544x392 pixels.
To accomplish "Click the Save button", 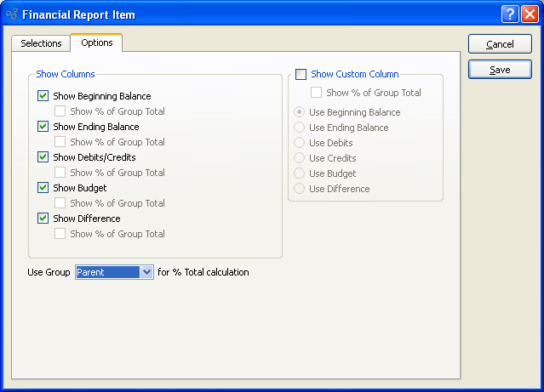I will pos(500,70).
